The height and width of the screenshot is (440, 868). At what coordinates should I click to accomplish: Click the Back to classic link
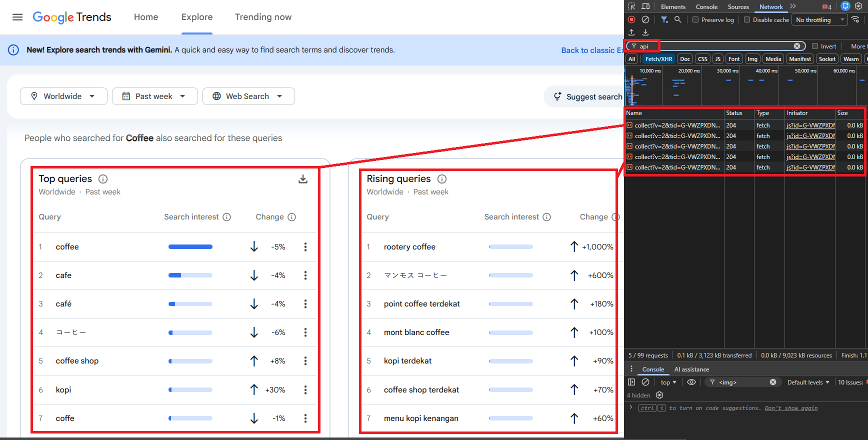point(592,50)
